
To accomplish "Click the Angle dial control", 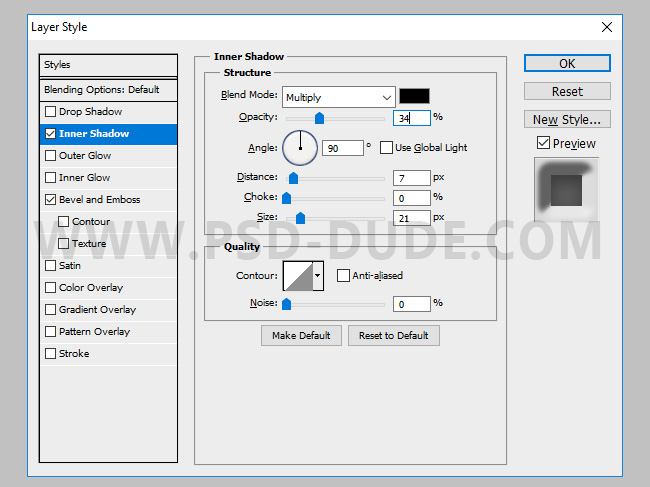I will click(300, 148).
